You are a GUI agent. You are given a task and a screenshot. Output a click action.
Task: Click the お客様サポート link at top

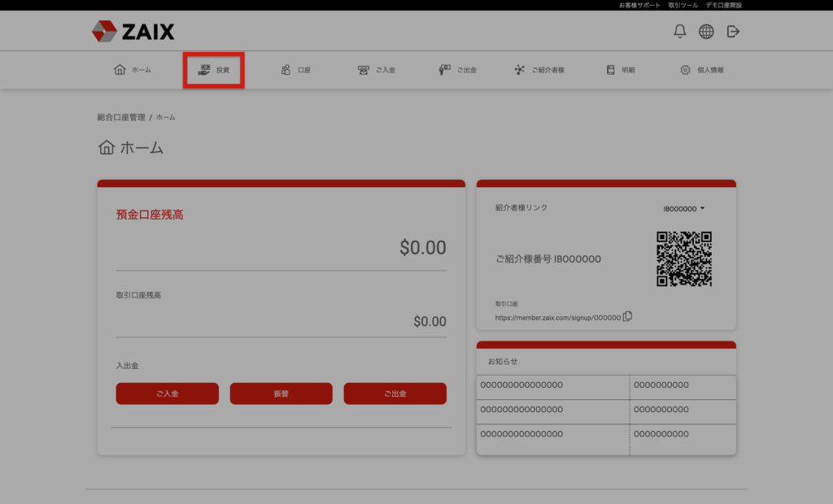coord(639,5)
